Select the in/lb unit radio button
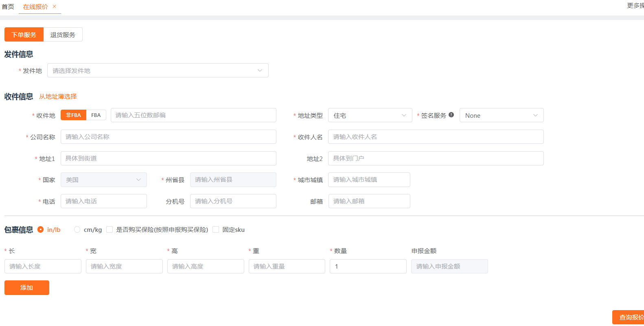The image size is (644, 326). [41, 229]
